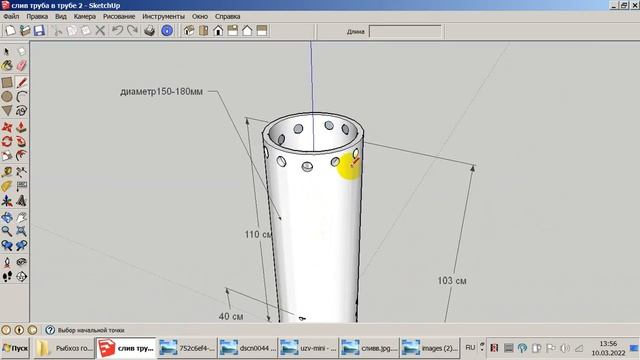The height and width of the screenshot is (360, 640).
Task: Redo the last undone action
Action: coord(132,31)
